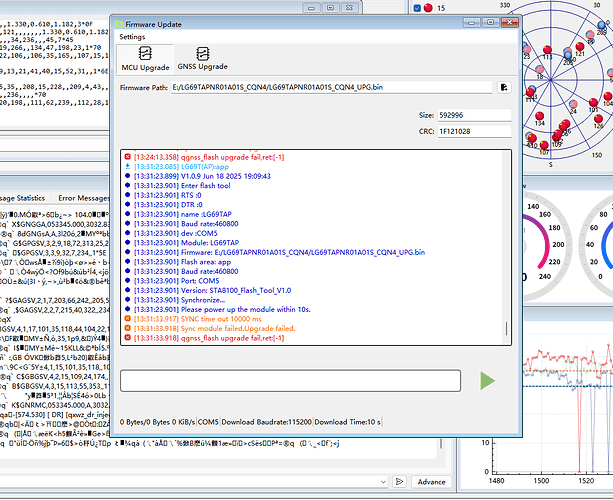This screenshot has width=613, height=500.
Task: Click the command input field left of Advance
Action: (x=200, y=481)
